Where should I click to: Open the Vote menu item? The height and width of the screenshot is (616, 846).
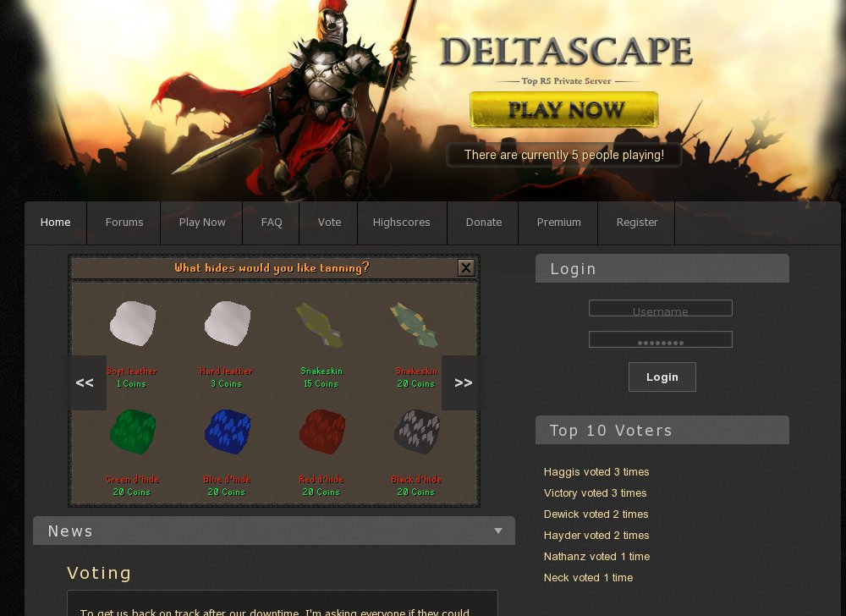click(x=329, y=223)
